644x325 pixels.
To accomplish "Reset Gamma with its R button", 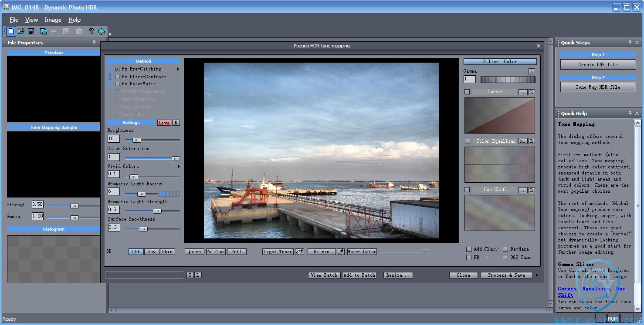I will coord(532,71).
